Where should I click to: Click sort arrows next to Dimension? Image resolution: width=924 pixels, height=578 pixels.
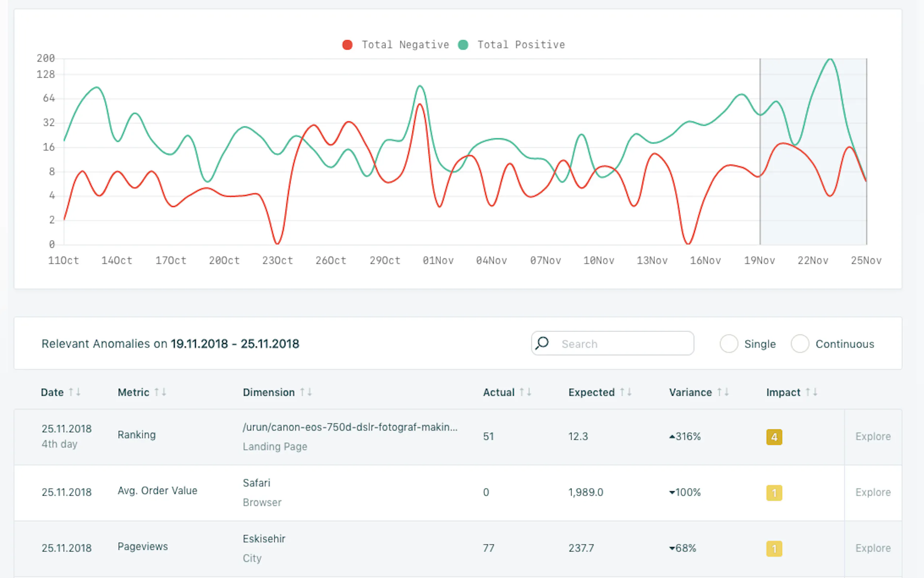tap(306, 392)
